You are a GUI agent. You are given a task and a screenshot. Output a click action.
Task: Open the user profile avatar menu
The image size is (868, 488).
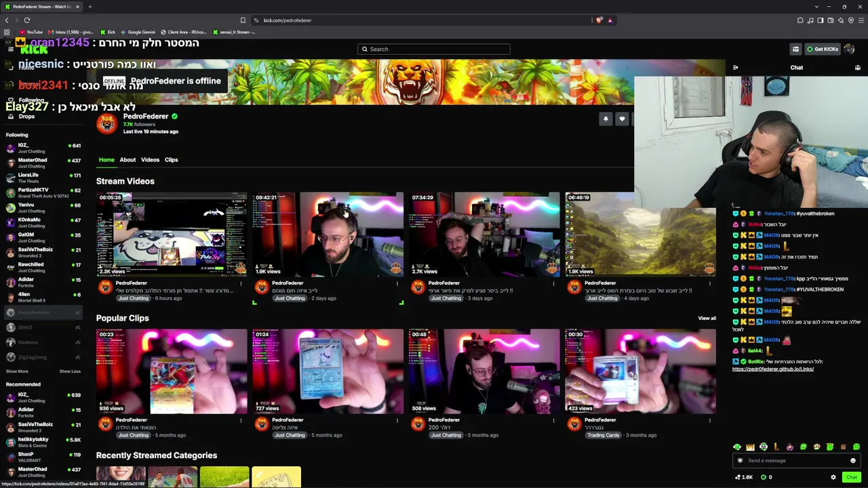tap(850, 49)
